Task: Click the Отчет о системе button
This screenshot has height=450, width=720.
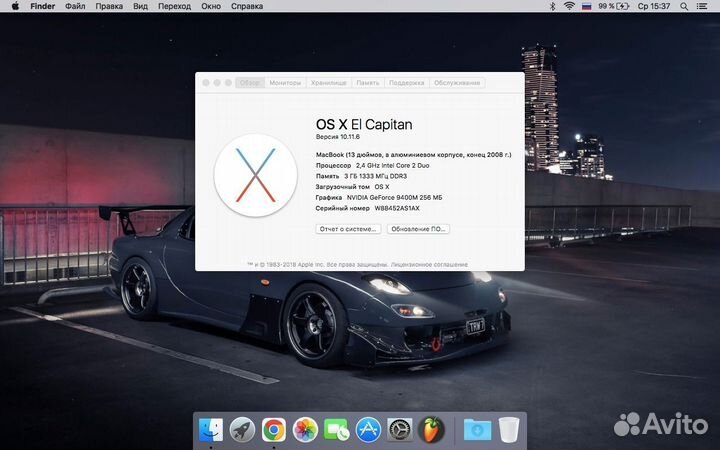Action: click(x=348, y=229)
